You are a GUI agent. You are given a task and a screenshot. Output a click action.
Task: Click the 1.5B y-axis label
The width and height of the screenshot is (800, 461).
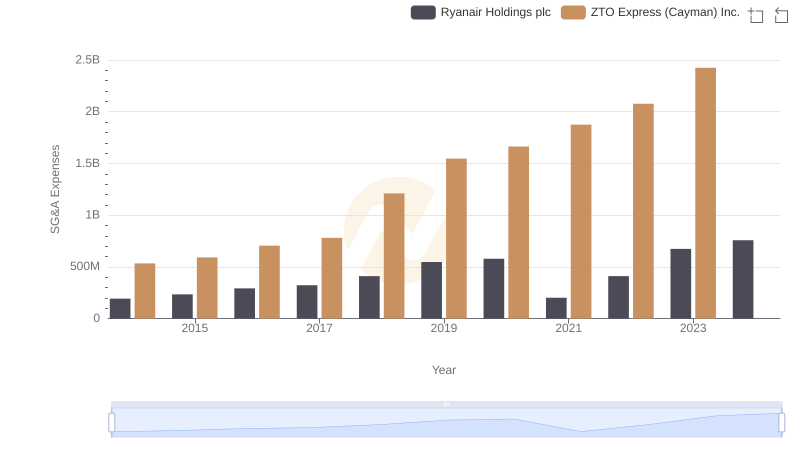88,163
